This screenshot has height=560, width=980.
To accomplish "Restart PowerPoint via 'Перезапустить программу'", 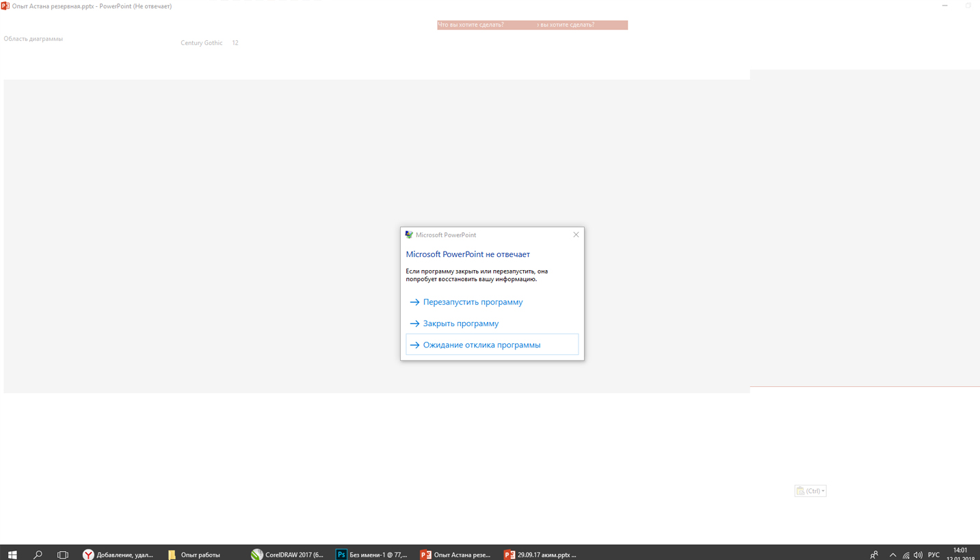I will 492,302.
